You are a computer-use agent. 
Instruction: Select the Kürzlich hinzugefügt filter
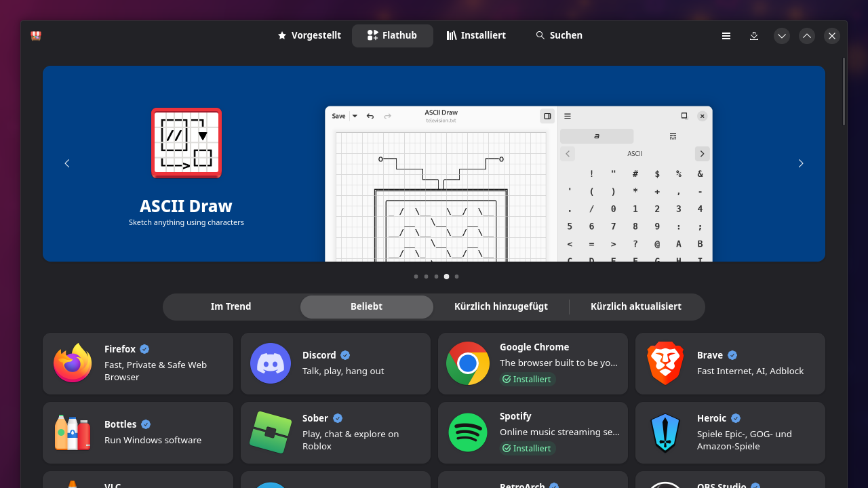(501, 306)
